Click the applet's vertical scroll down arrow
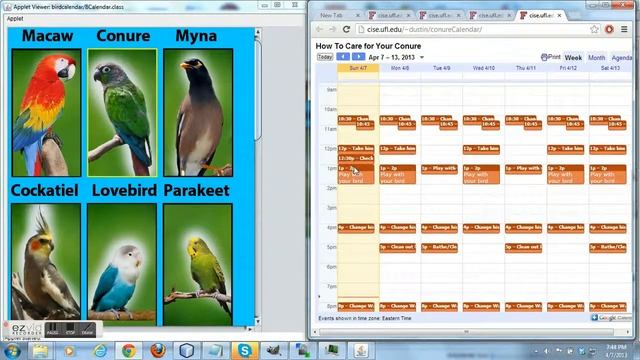The height and width of the screenshot is (360, 640). tap(258, 321)
